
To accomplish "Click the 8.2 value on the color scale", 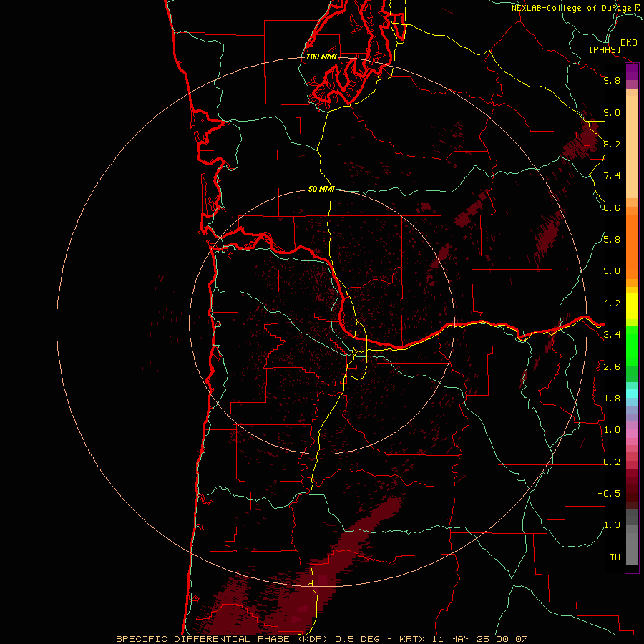I will 612,144.
